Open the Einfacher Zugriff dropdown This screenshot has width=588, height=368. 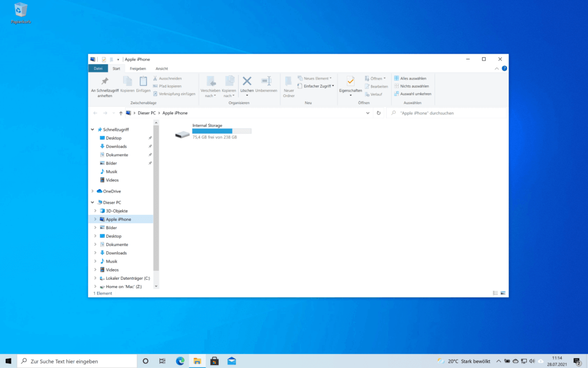pos(315,86)
